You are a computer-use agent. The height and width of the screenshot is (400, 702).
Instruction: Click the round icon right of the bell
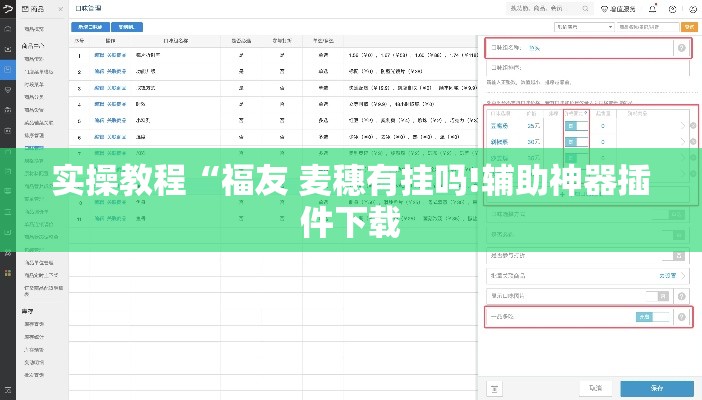click(672, 9)
